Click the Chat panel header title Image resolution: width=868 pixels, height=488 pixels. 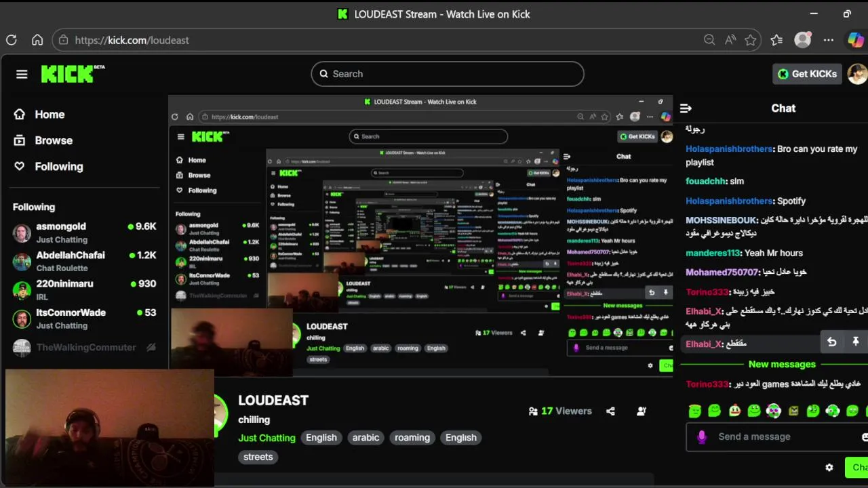coord(783,108)
